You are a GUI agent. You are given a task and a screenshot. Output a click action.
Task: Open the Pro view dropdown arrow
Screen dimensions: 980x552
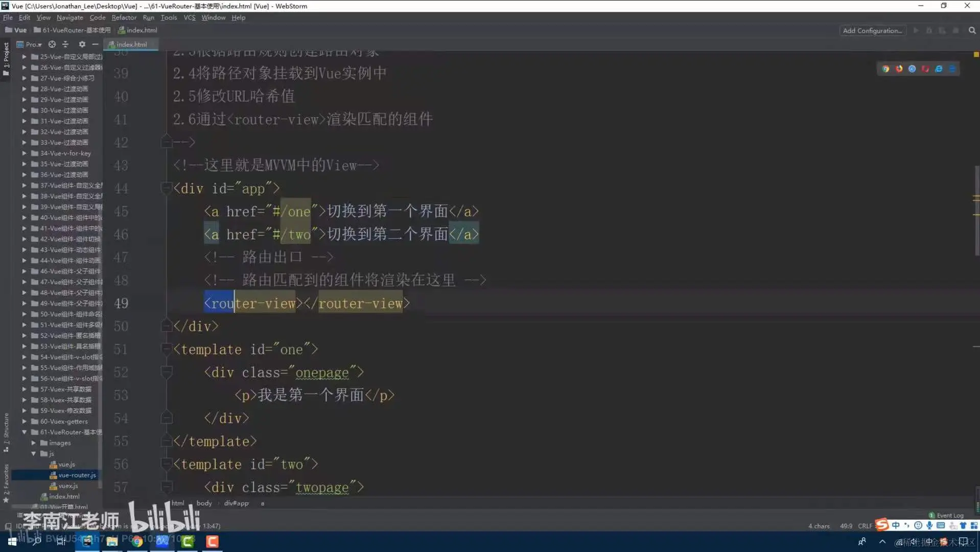point(39,44)
